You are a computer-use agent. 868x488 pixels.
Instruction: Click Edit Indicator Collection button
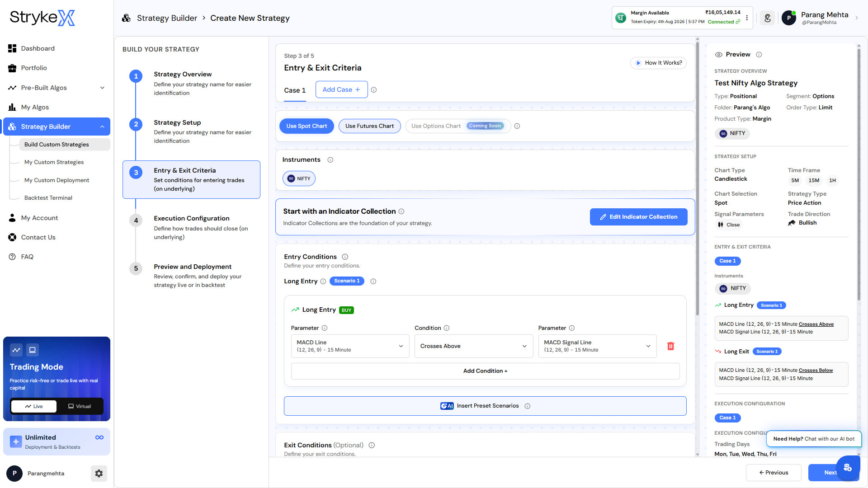638,217
